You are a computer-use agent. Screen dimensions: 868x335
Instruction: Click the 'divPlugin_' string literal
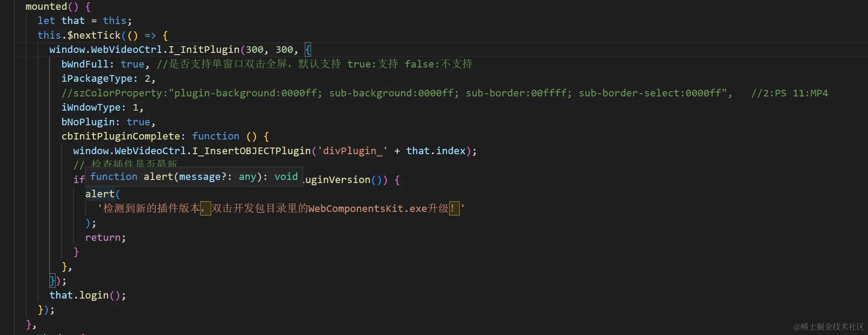coord(352,151)
